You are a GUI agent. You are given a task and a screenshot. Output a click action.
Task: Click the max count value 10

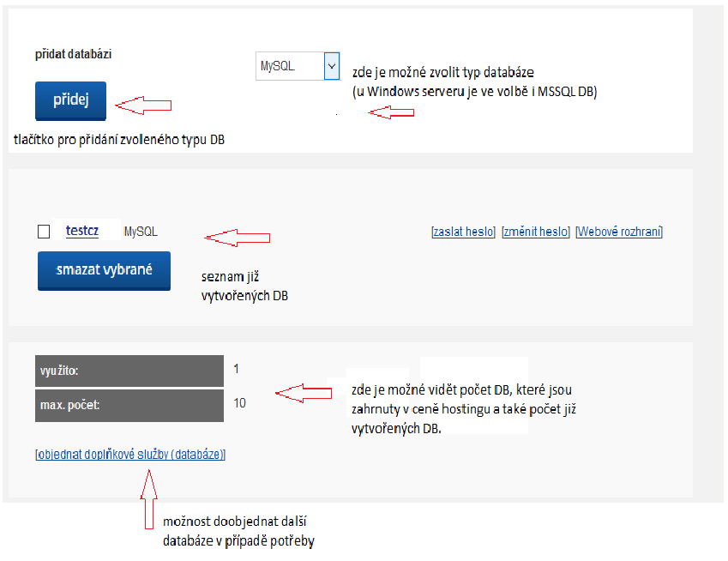[x=239, y=402]
